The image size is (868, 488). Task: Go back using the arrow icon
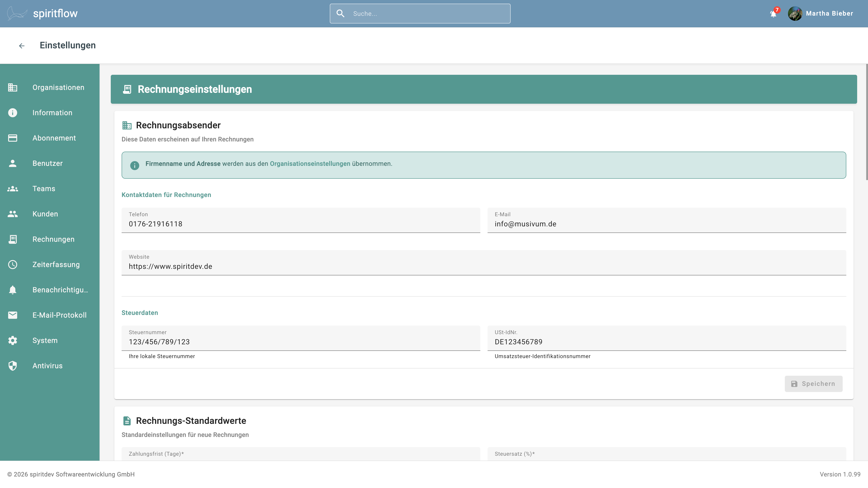click(21, 45)
